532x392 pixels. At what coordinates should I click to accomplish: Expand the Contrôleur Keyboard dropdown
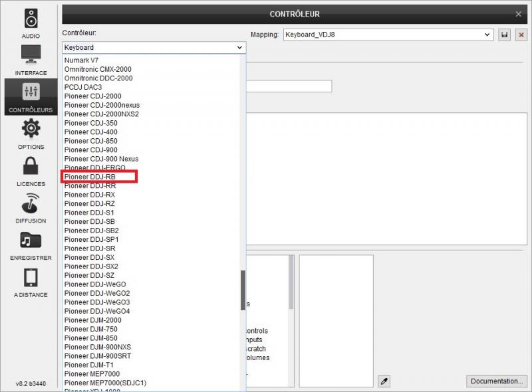point(154,48)
